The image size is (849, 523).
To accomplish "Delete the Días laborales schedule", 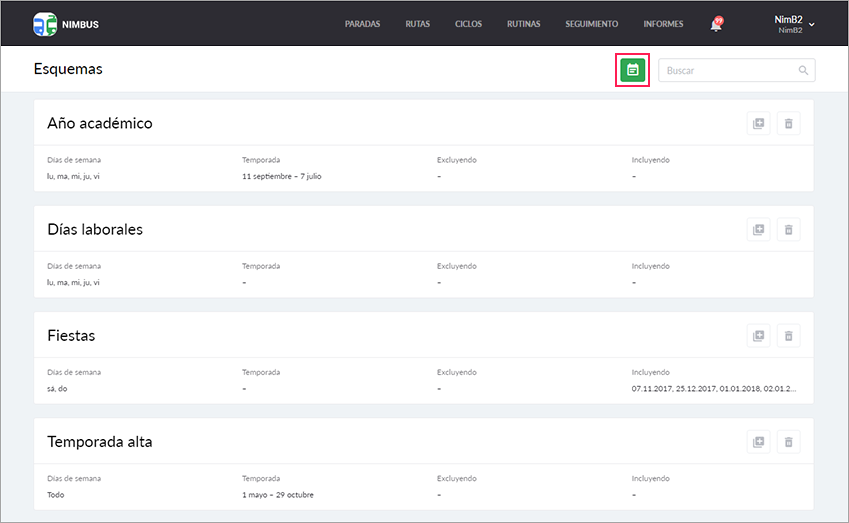I will [x=788, y=230].
